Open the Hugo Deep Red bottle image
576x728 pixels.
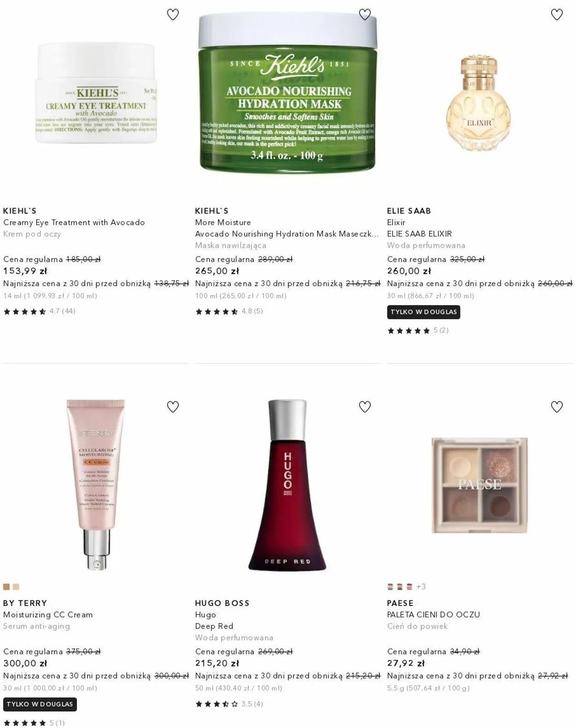[x=288, y=485]
